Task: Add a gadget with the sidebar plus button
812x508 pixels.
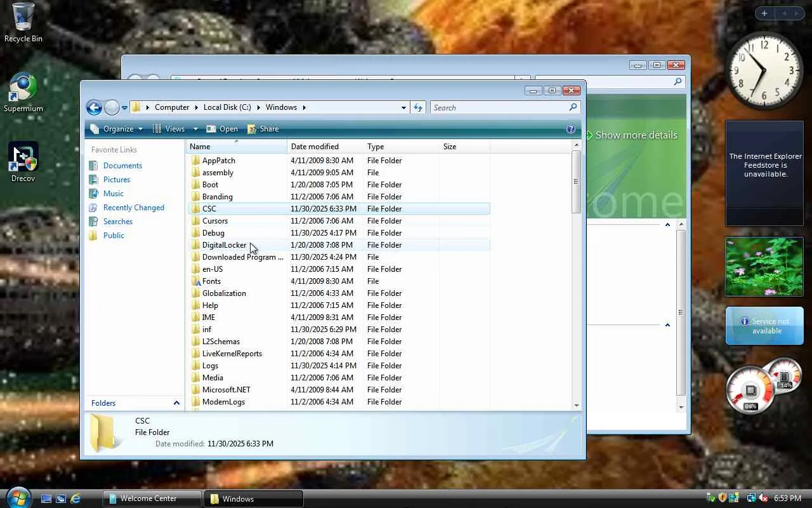Action: 764,13
